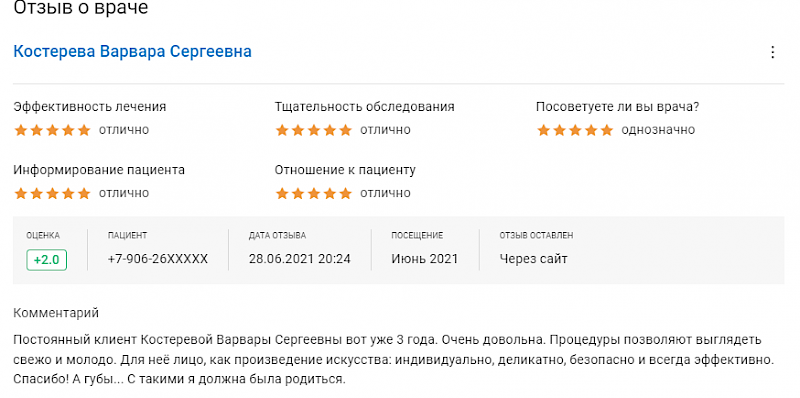Click fifth star under Посоветуете ли вы врача
The width and height of the screenshot is (800, 398).
[x=607, y=131]
